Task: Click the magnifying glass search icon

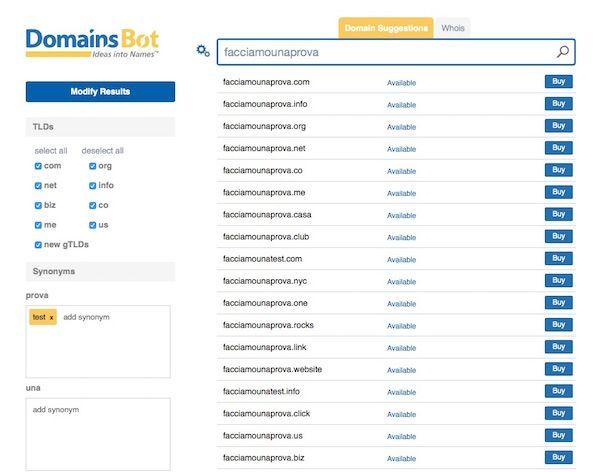Action: [x=563, y=52]
